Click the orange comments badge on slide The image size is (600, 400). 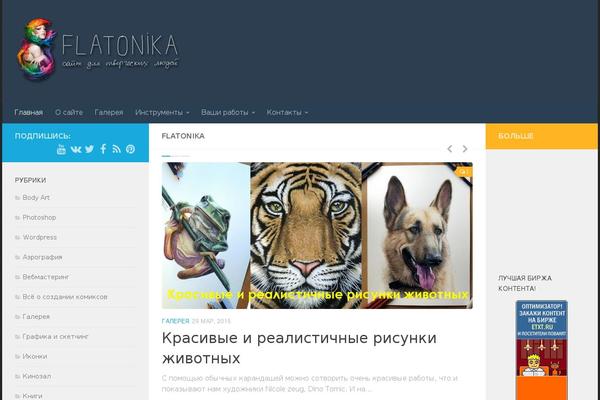(x=463, y=172)
